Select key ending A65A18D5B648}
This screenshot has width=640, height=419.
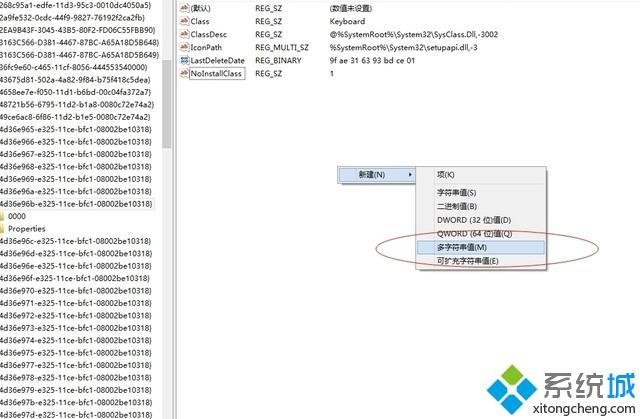coord(80,42)
